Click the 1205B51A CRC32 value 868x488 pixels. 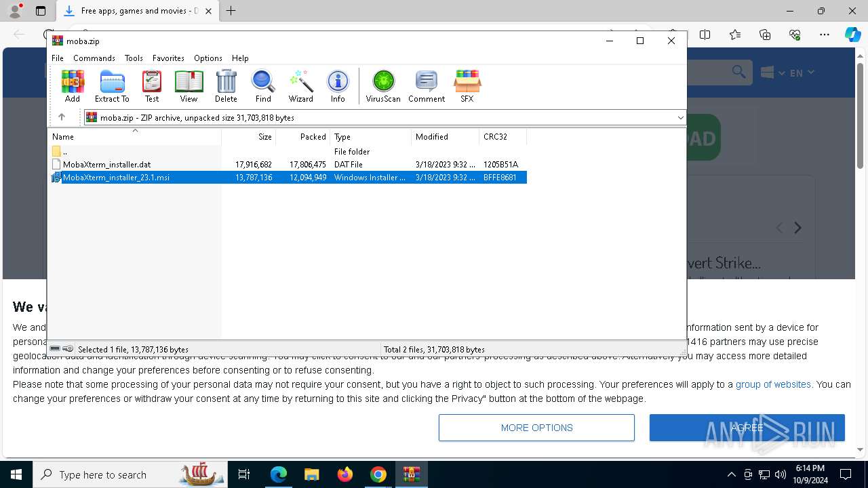(x=500, y=165)
